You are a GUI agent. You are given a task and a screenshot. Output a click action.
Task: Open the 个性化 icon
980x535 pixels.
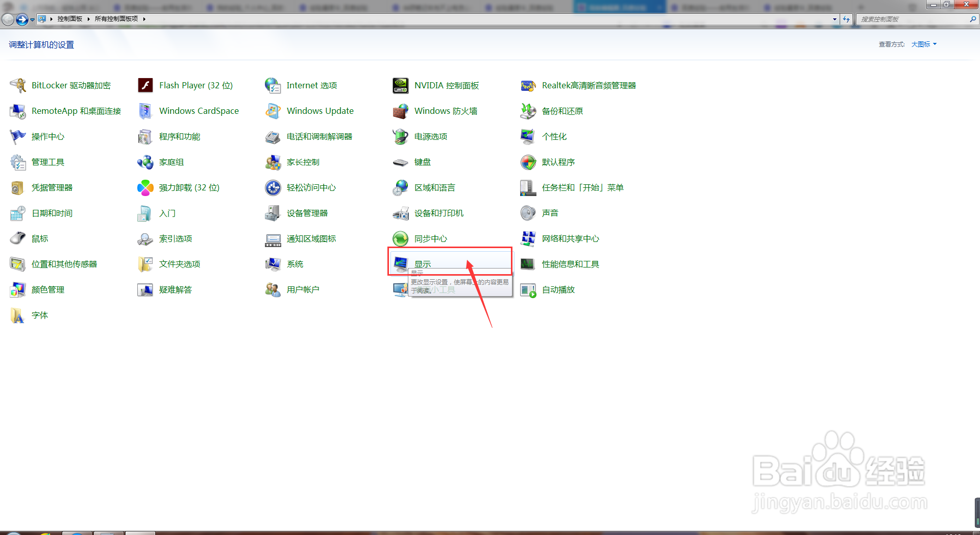pos(528,136)
